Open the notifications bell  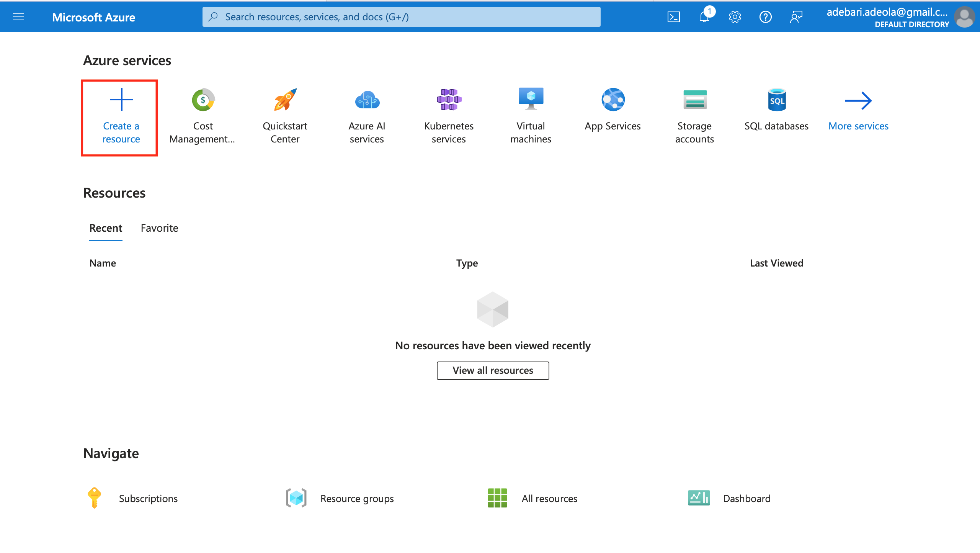704,17
